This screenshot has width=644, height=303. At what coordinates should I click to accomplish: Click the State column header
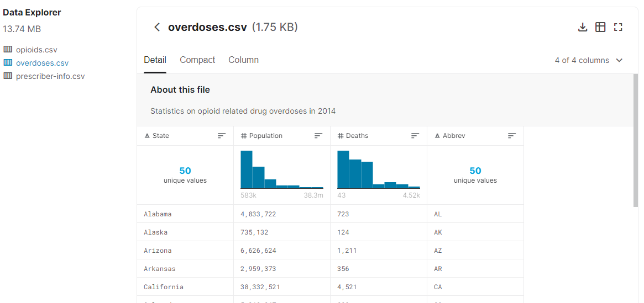(185, 136)
